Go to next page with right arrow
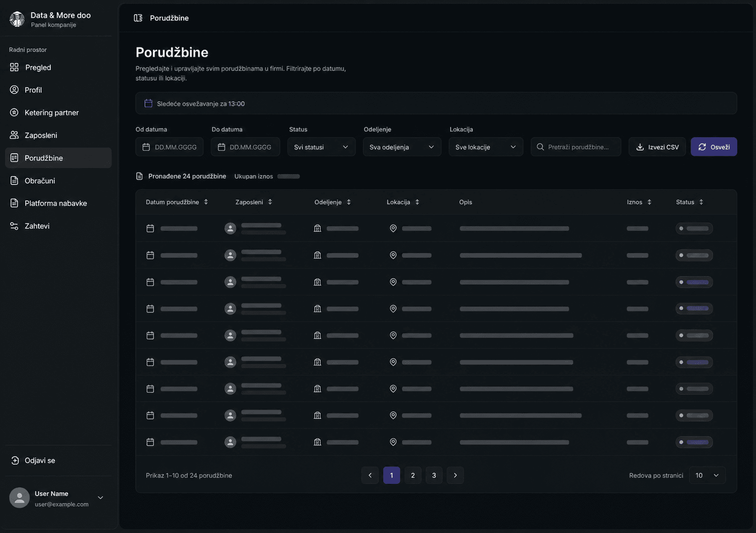 coord(455,475)
